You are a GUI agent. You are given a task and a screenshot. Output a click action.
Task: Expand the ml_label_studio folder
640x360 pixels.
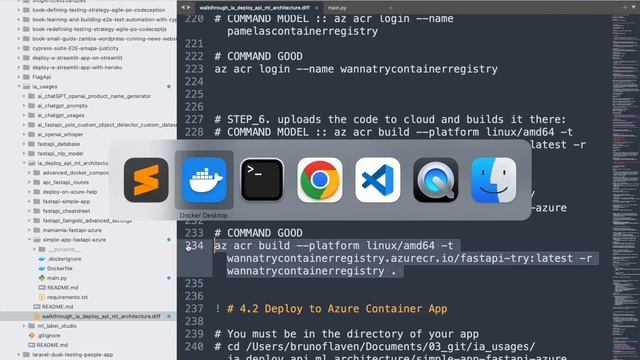tap(24, 326)
